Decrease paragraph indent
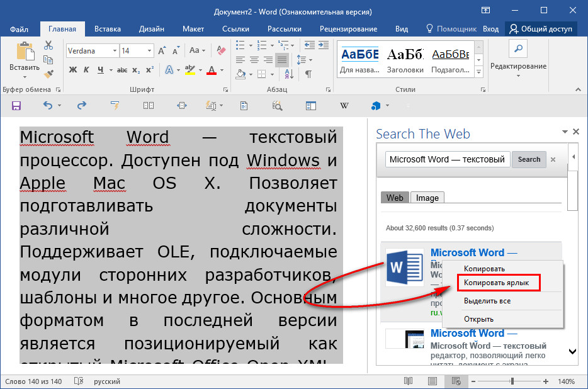Viewport: 588px width, 389px height. point(309,45)
